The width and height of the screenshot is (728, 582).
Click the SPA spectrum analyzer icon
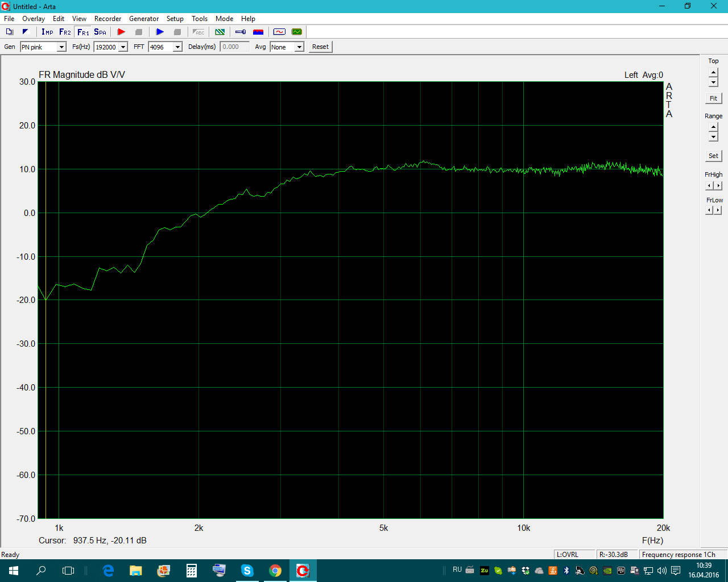pos(100,32)
